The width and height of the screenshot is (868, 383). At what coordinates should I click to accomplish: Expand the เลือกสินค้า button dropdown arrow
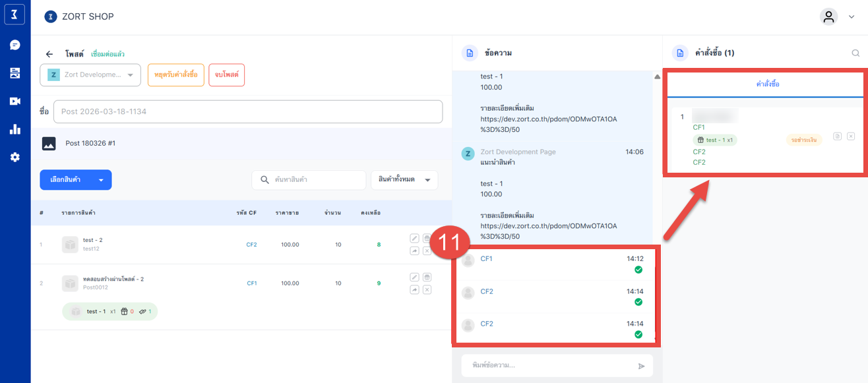101,180
